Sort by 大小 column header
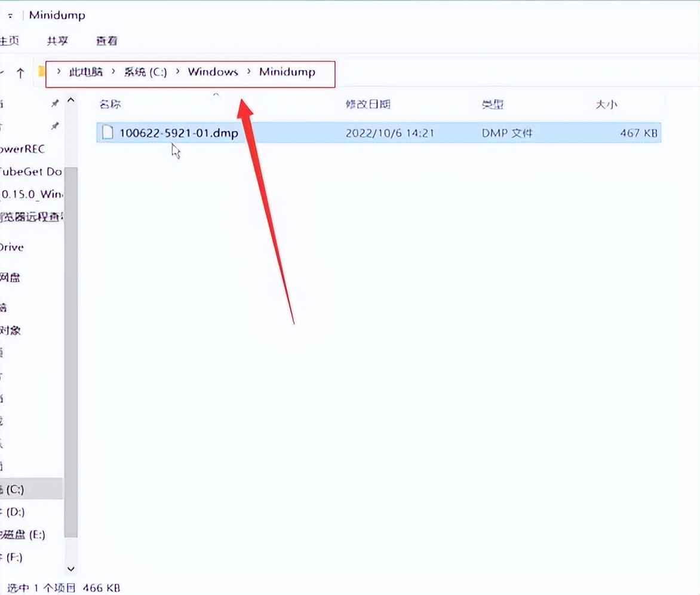 606,105
